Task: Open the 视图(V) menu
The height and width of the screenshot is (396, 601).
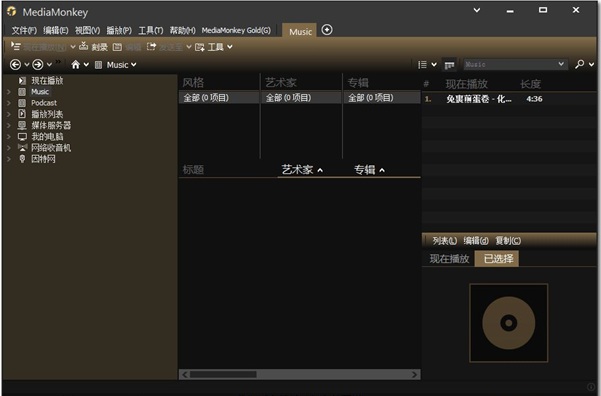Action: pyautogui.click(x=87, y=30)
